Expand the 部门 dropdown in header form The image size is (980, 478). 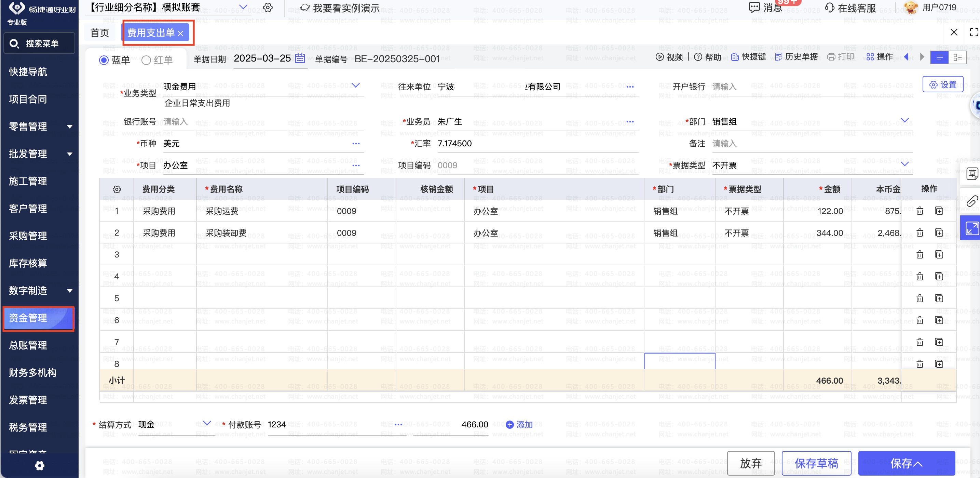click(905, 121)
